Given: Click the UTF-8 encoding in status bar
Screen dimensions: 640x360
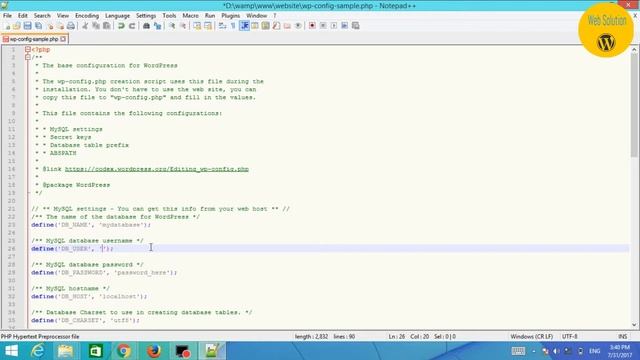Looking at the screenshot, I should click(569, 337).
